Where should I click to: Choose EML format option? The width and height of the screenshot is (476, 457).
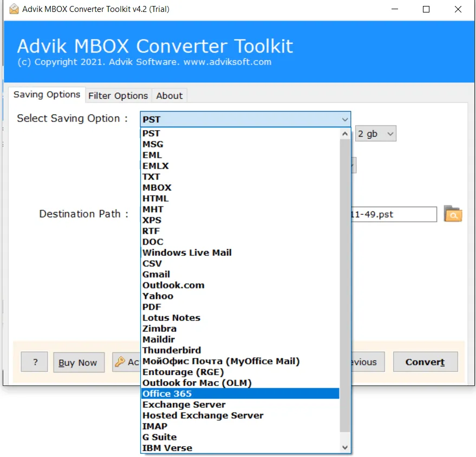pyautogui.click(x=240, y=155)
